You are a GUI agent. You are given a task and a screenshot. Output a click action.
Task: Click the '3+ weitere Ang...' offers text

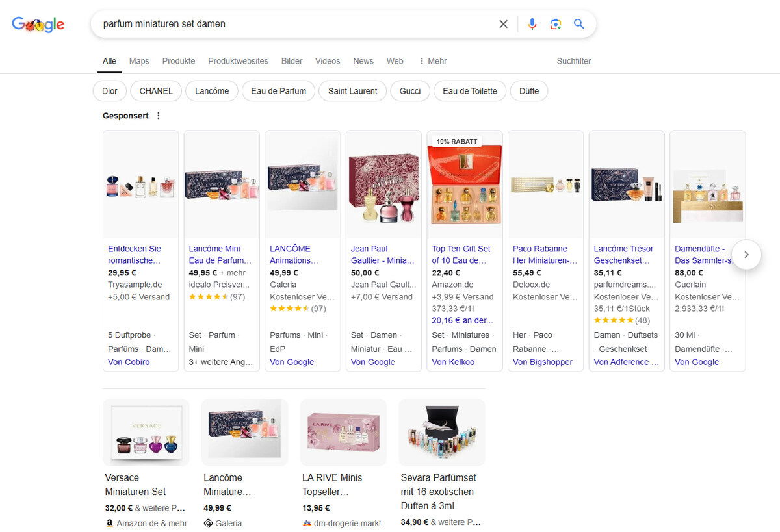point(221,362)
